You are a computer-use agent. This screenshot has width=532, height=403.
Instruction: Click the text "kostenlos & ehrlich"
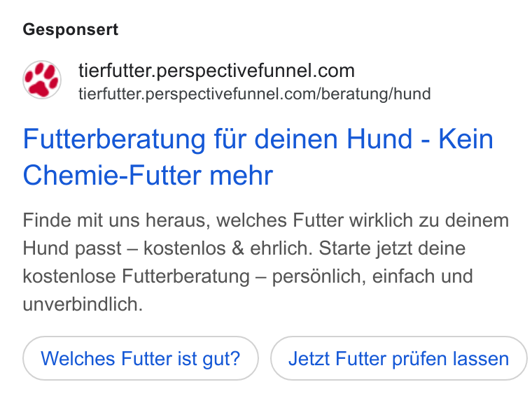227,248
